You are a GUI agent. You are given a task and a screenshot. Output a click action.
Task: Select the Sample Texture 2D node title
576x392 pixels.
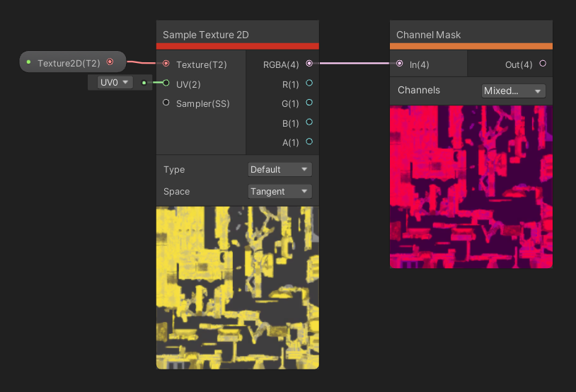pyautogui.click(x=206, y=35)
